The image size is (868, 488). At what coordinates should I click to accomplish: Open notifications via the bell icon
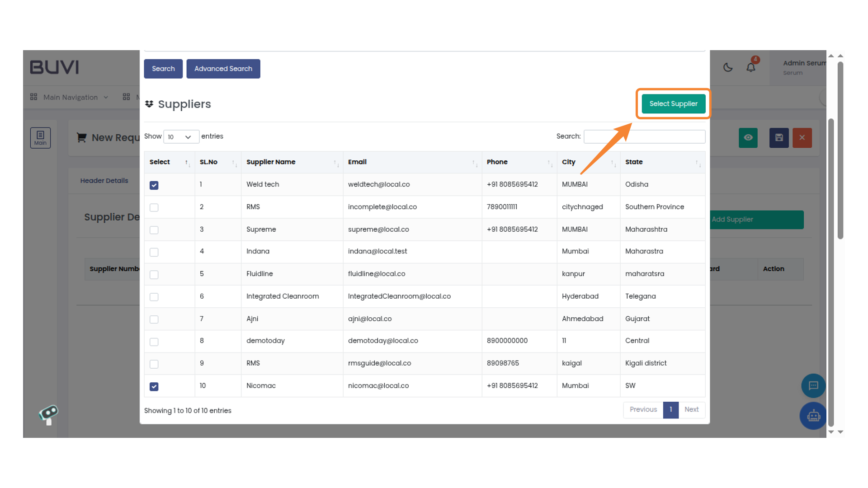coord(751,67)
